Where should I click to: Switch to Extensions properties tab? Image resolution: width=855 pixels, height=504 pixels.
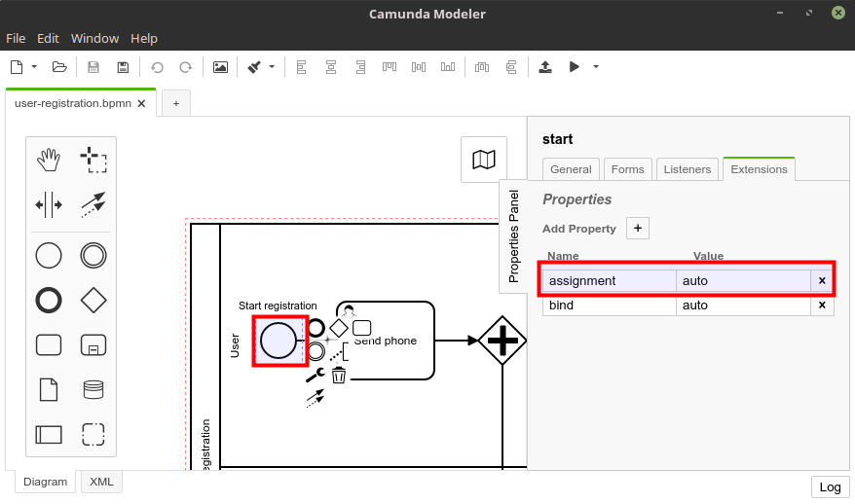tap(759, 169)
